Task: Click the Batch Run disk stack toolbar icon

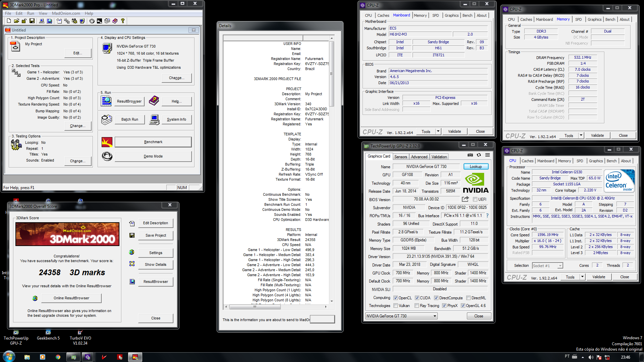Action: pyautogui.click(x=107, y=21)
